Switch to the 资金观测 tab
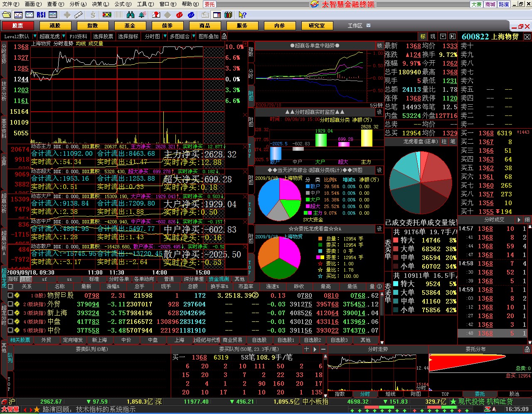532x414 pixels. (x=219, y=279)
